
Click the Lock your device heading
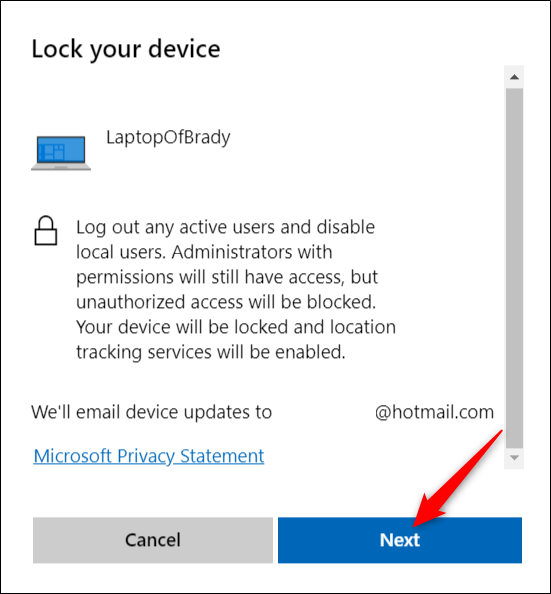[126, 50]
